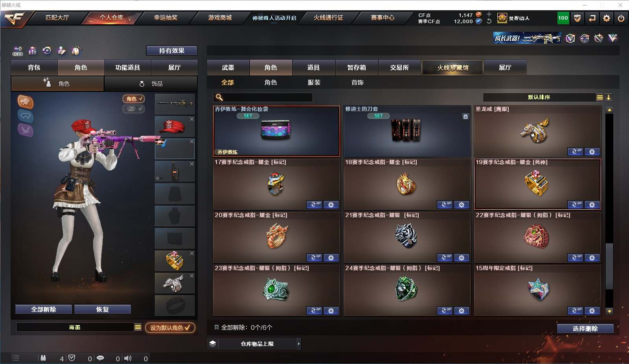Open character name list dropdown beside 雨墨
629x364 pixels.
(x=138, y=327)
